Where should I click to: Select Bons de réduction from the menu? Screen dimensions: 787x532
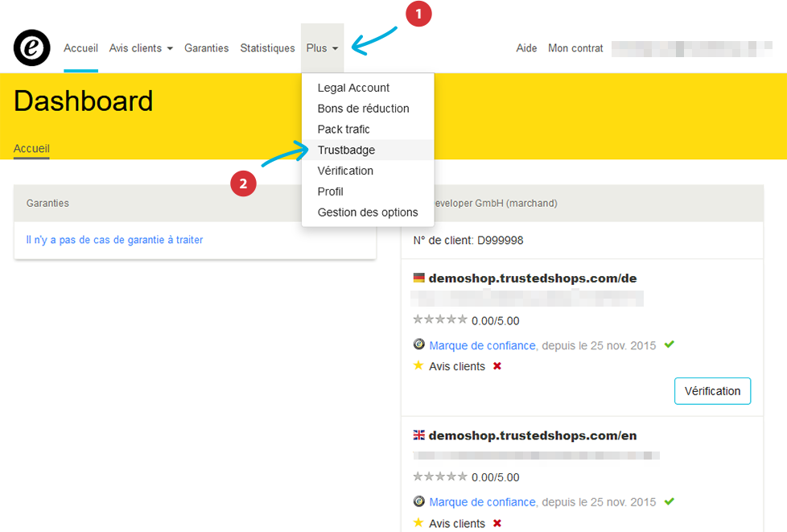368,109
